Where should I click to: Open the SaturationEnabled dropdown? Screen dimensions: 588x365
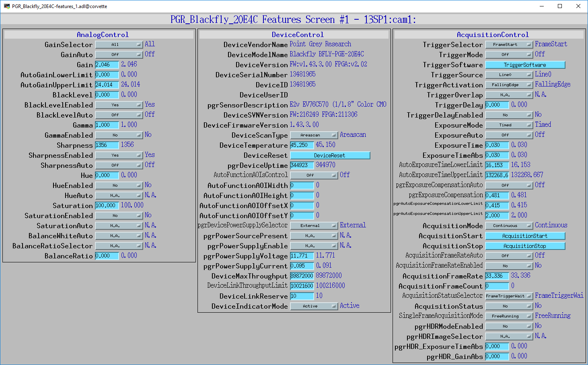point(119,216)
